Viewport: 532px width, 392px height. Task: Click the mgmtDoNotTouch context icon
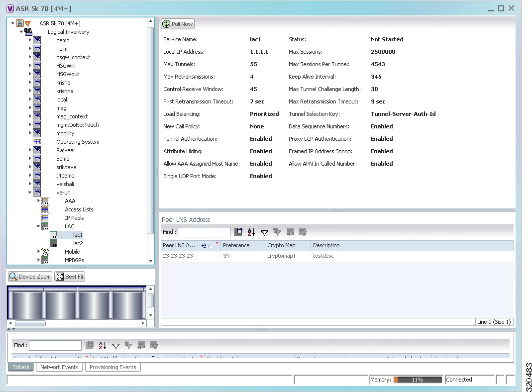point(37,125)
